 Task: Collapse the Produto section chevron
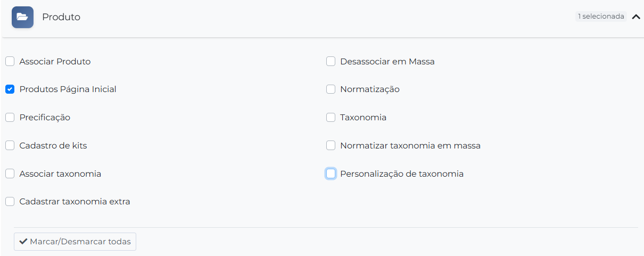click(x=635, y=16)
